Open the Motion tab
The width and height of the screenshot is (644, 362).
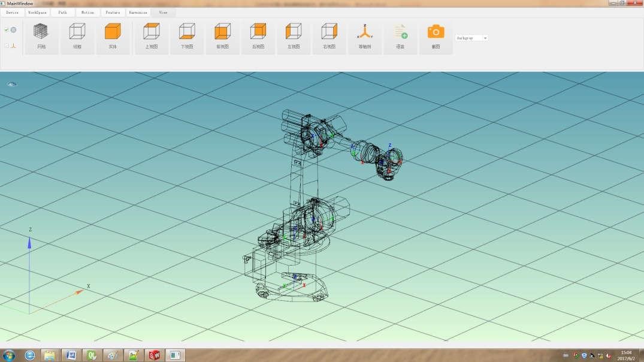click(87, 12)
